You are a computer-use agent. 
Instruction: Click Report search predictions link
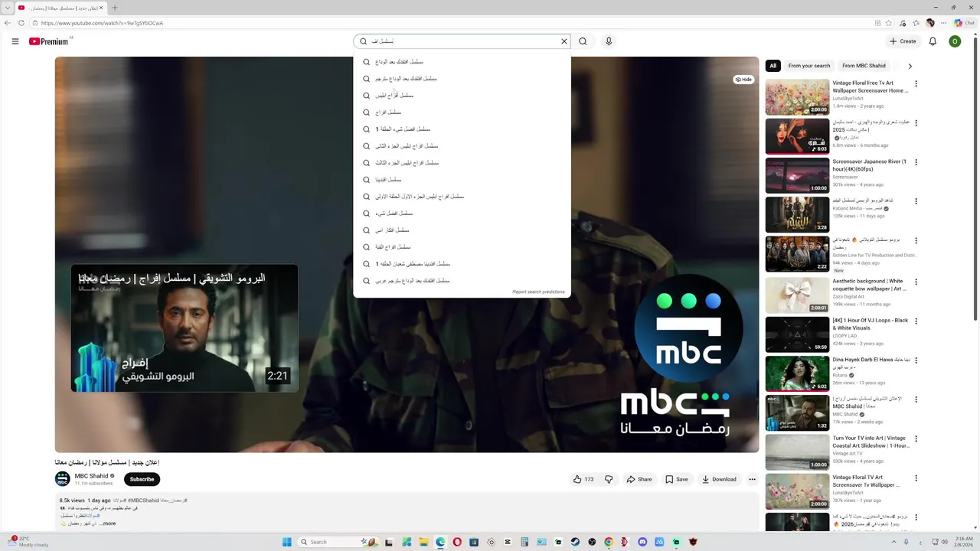(538, 292)
